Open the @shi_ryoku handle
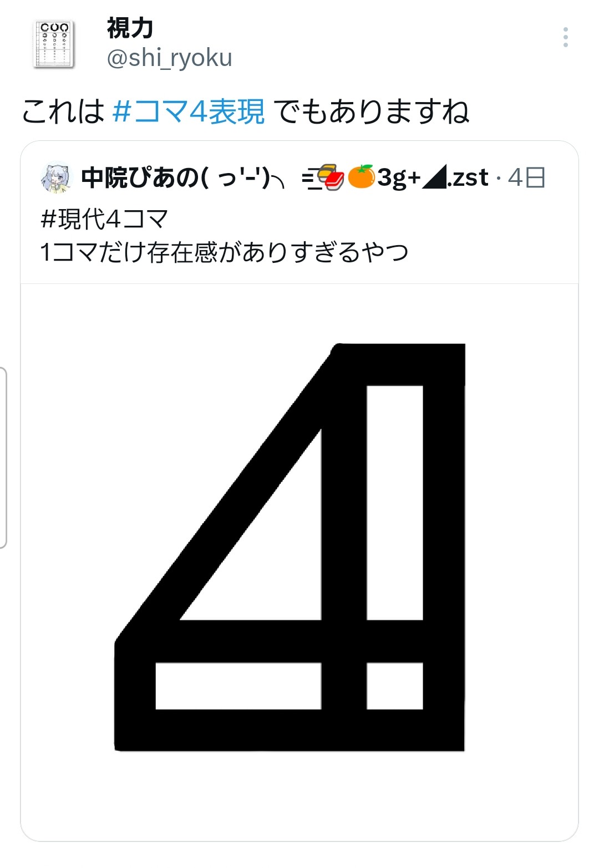599x868 pixels. [x=169, y=58]
